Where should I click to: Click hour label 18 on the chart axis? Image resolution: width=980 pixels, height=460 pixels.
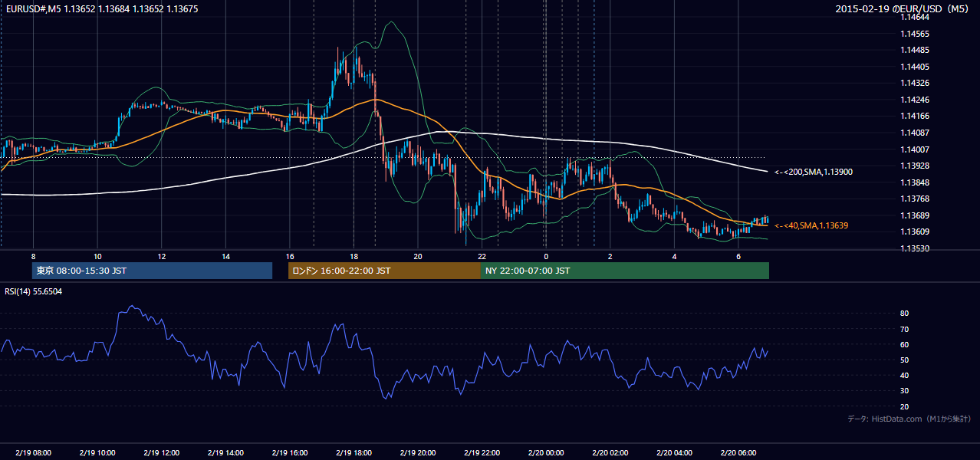click(x=354, y=256)
